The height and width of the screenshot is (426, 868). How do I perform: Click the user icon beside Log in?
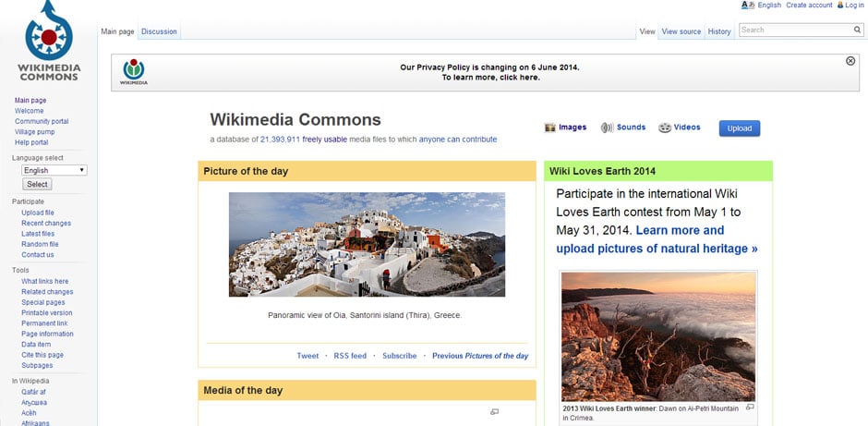839,5
